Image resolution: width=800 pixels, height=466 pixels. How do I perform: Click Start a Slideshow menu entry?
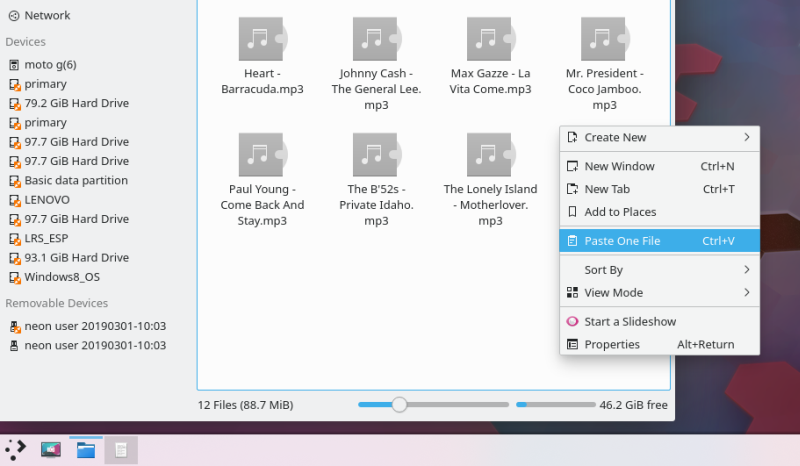[659, 322]
